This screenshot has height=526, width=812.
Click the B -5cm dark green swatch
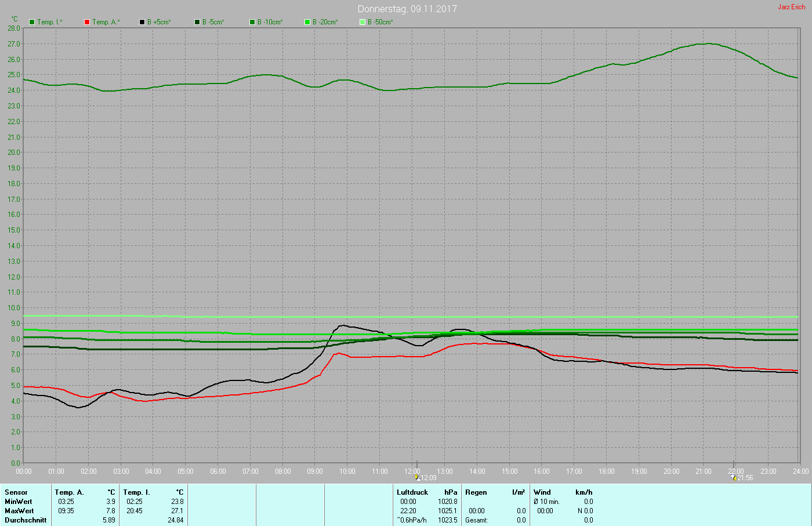coord(197,22)
